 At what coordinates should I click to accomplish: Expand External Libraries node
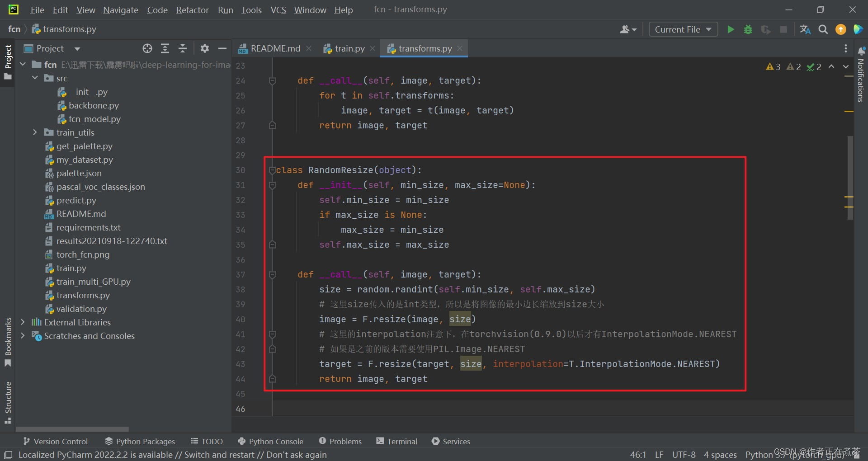coord(23,322)
